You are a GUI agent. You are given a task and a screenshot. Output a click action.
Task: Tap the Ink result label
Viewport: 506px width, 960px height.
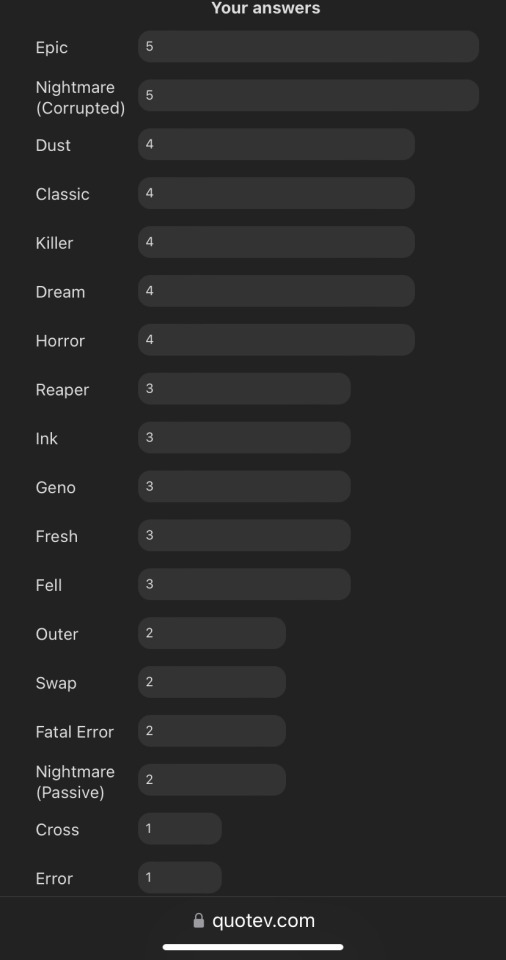[47, 438]
